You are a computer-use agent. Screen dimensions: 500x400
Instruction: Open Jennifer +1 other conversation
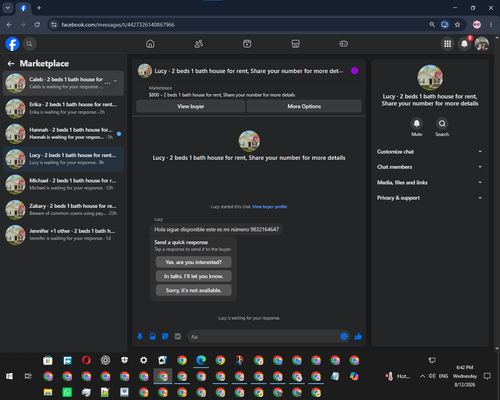[63, 235]
